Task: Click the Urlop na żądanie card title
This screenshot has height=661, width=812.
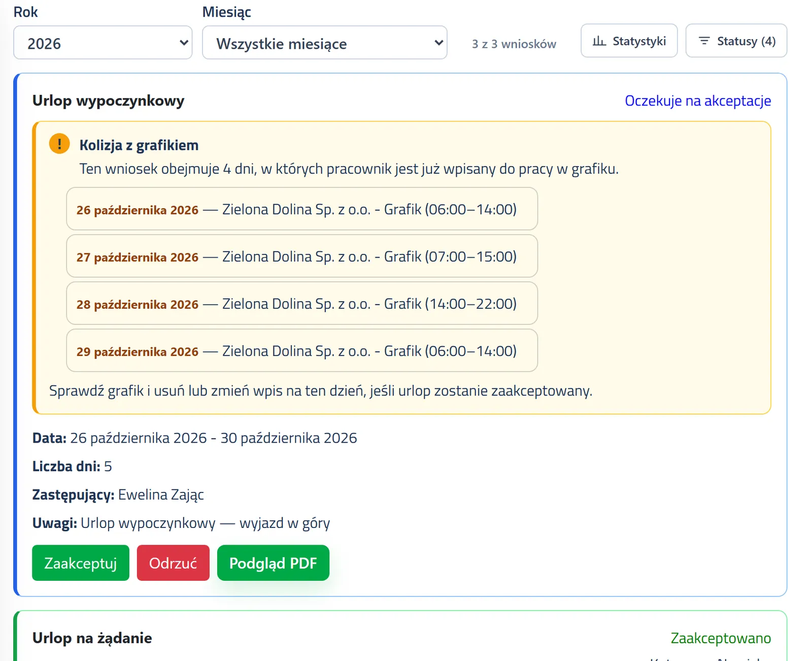Action: coord(92,638)
